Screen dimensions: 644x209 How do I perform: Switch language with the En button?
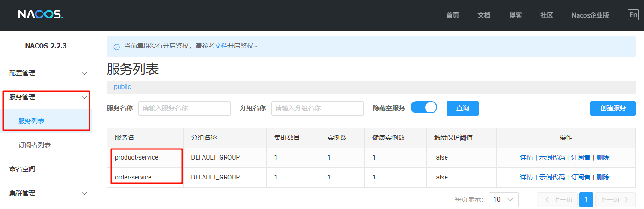coord(633,15)
